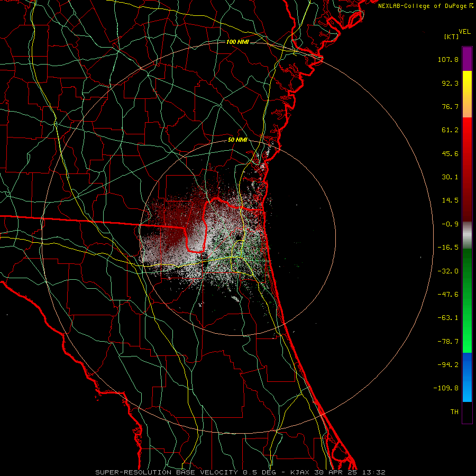Click the -0.9 velocity scale value
This screenshot has height=476, width=476.
[450, 224]
